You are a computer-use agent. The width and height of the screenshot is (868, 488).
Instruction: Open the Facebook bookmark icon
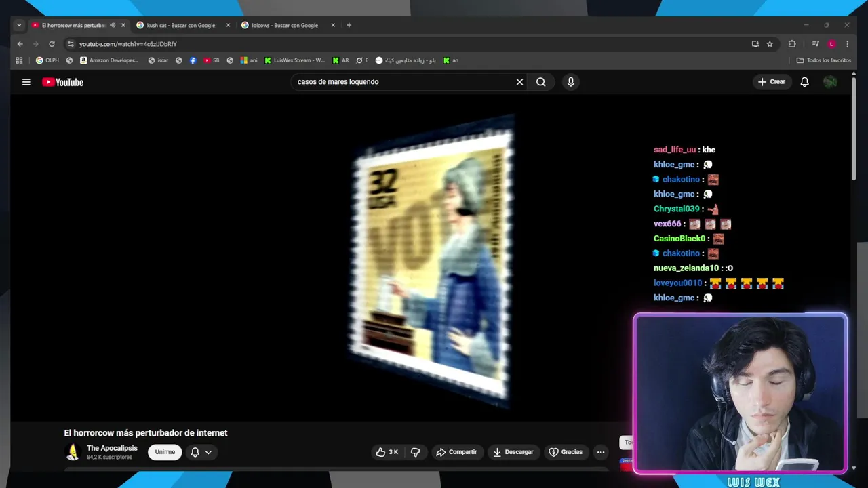coord(193,60)
